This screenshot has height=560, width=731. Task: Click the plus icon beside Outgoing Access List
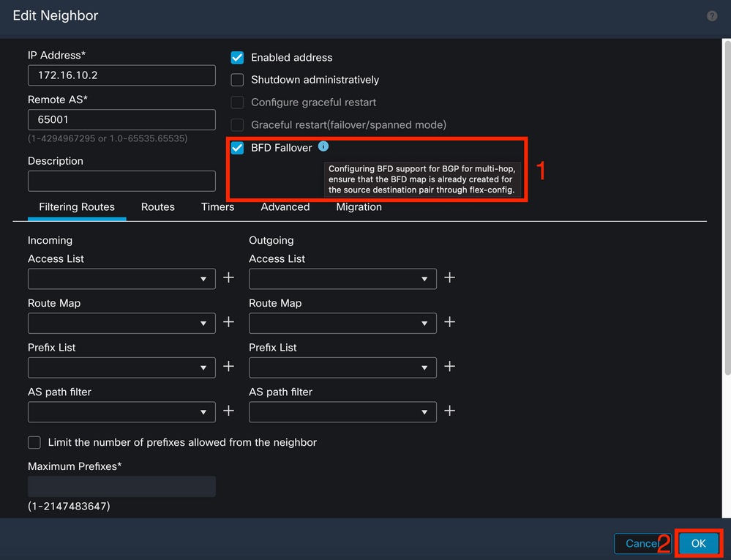click(449, 277)
